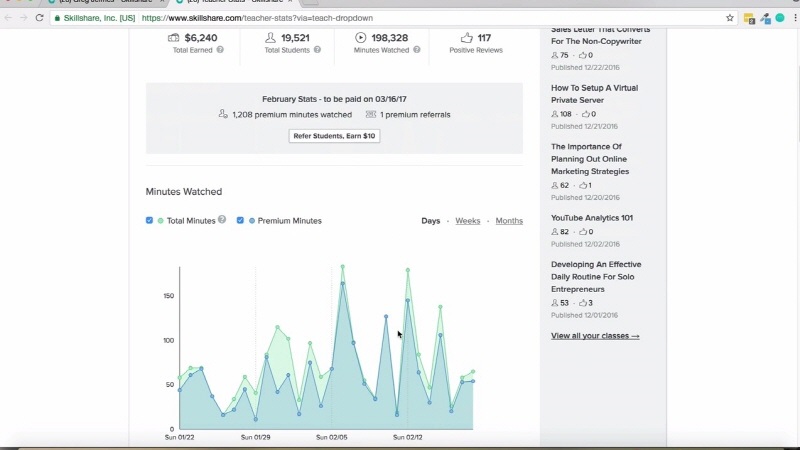Image resolution: width=800 pixels, height=450 pixels.
Task: Click the Minutes Watched help question icon
Action: 417,50
